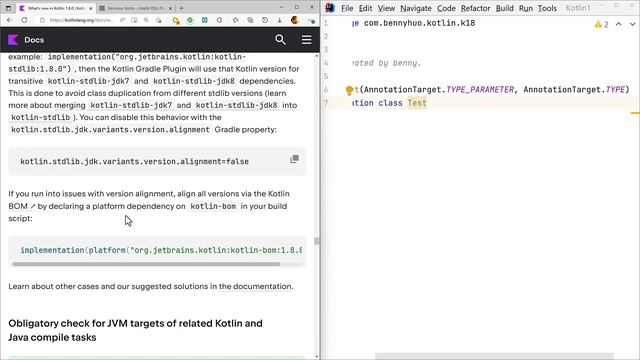The image size is (640, 360).
Task: Slide the kotlin-bom code block horizontal scrollbar
Action: 146,264
